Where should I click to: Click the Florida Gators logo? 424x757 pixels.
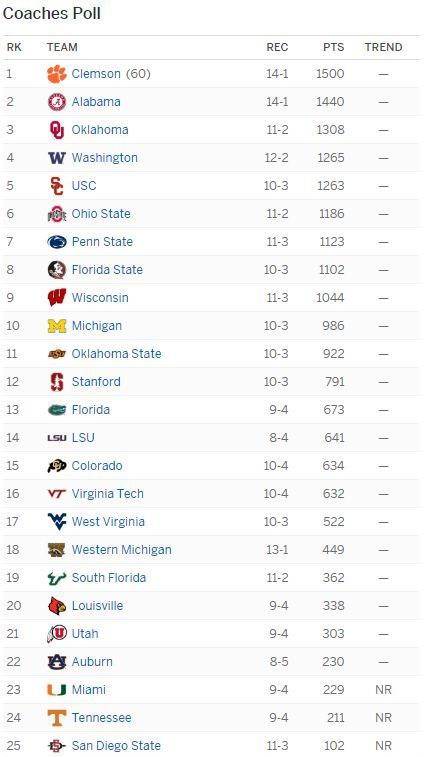57,410
